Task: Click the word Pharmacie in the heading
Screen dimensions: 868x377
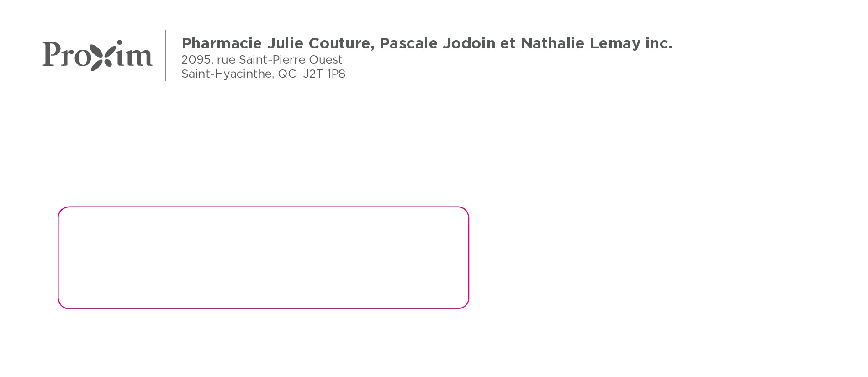Action: [x=222, y=43]
